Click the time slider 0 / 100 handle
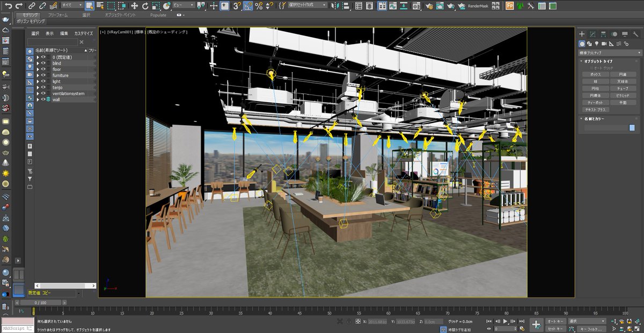Screen dimensions: 644x333 (x=41, y=302)
